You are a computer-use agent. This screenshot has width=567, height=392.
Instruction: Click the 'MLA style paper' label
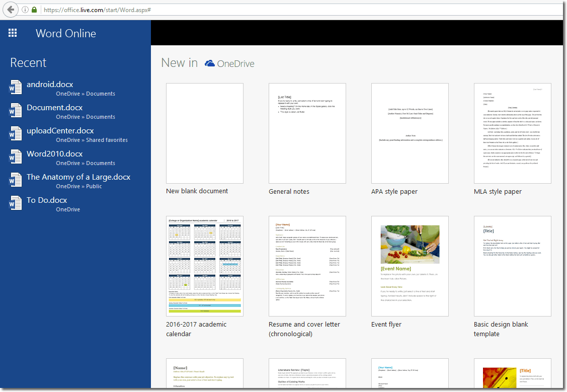tap(498, 191)
